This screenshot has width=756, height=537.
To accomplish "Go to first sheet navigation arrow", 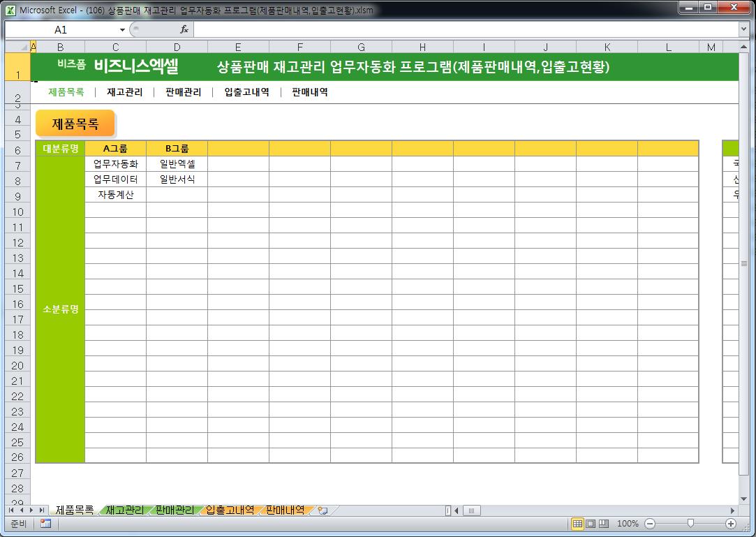I will 11,510.
